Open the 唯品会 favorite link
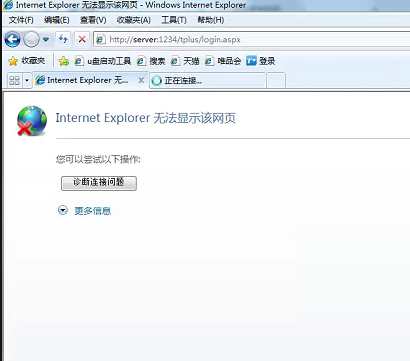Screen dimensions: 410x361 223,61
